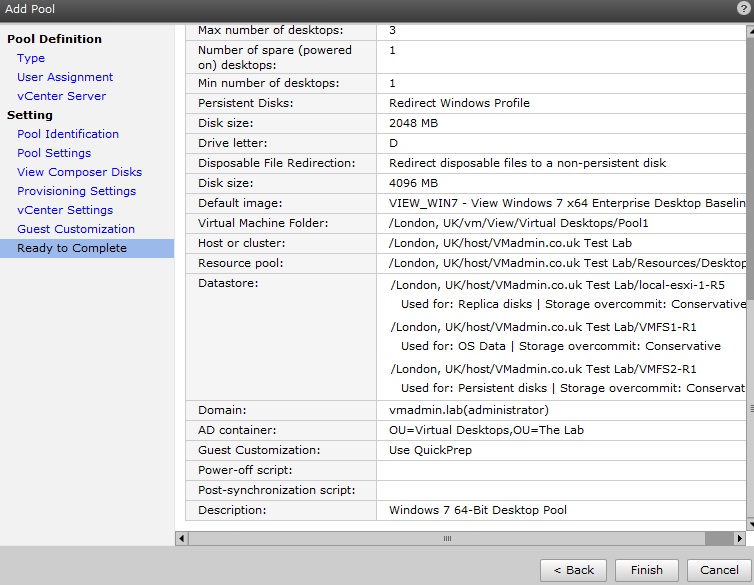Open the Pool Settings step
754x585 pixels.
click(x=54, y=153)
